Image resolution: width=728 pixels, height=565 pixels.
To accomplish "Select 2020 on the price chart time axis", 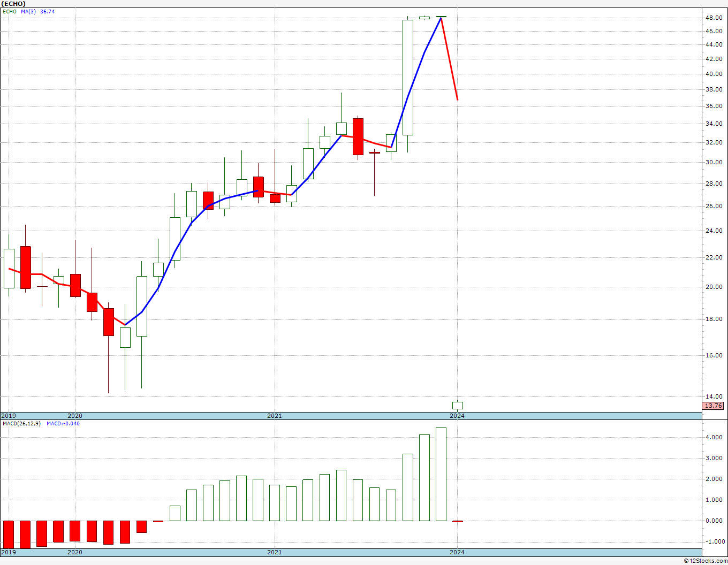I will point(75,416).
